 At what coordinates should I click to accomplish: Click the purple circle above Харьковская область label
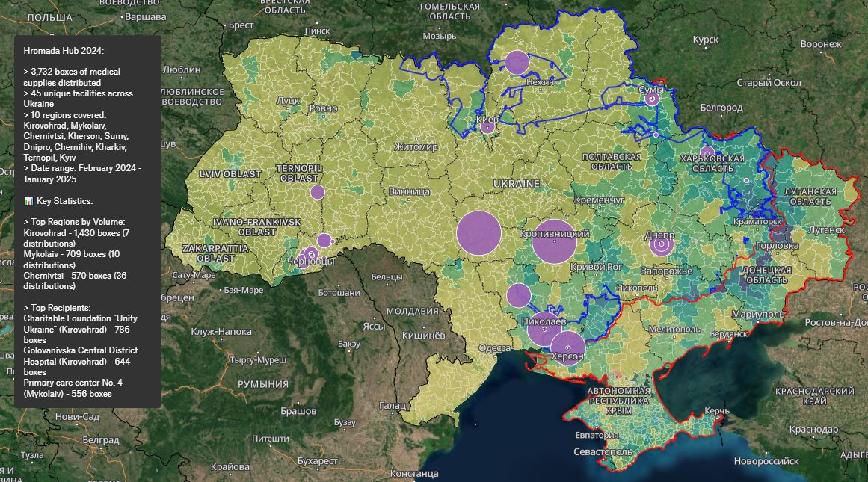point(707,152)
